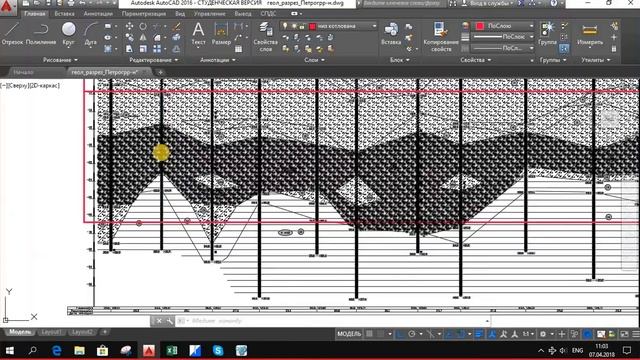Open the Вид ribbon tab

click(180, 13)
